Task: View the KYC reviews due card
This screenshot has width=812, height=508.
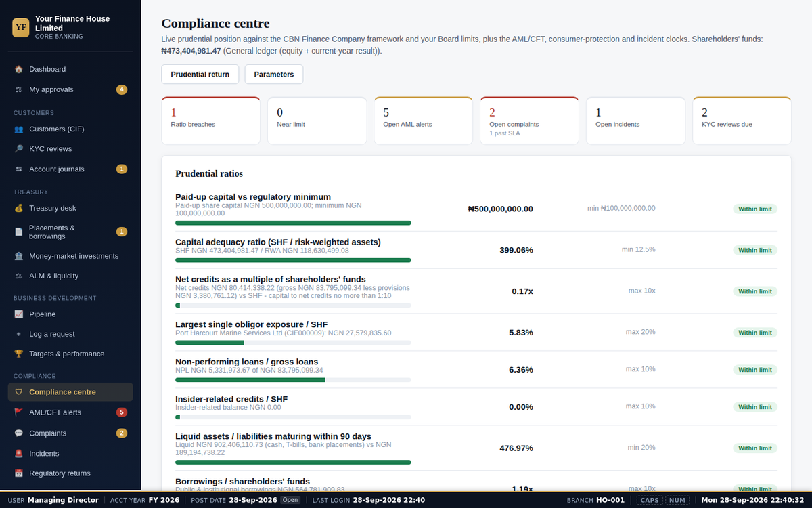Action: pos(742,121)
